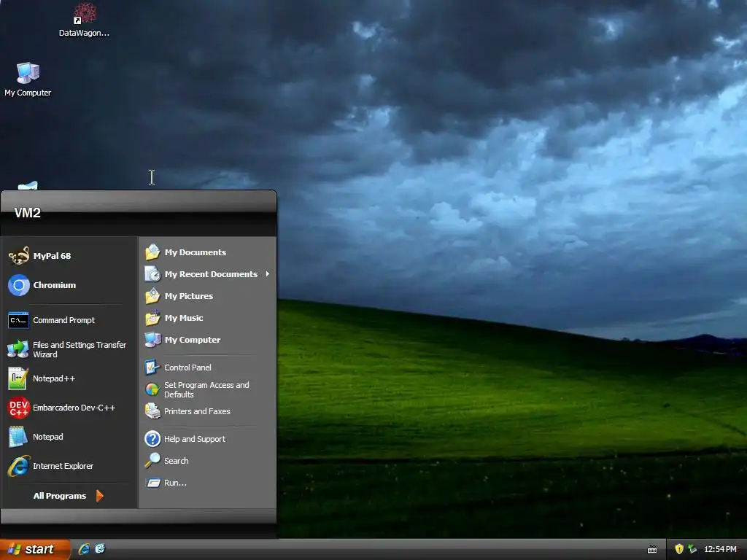747x560 pixels.
Task: Open My Music folder
Action: (207, 318)
